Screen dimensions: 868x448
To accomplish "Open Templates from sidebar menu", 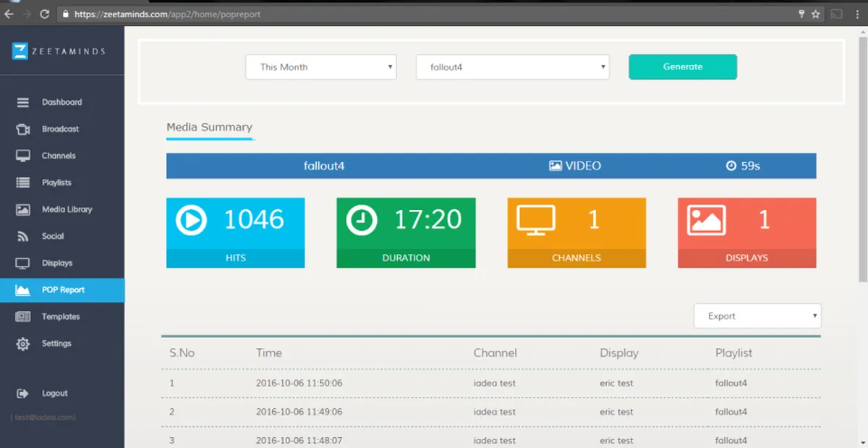I will pyautogui.click(x=61, y=317).
